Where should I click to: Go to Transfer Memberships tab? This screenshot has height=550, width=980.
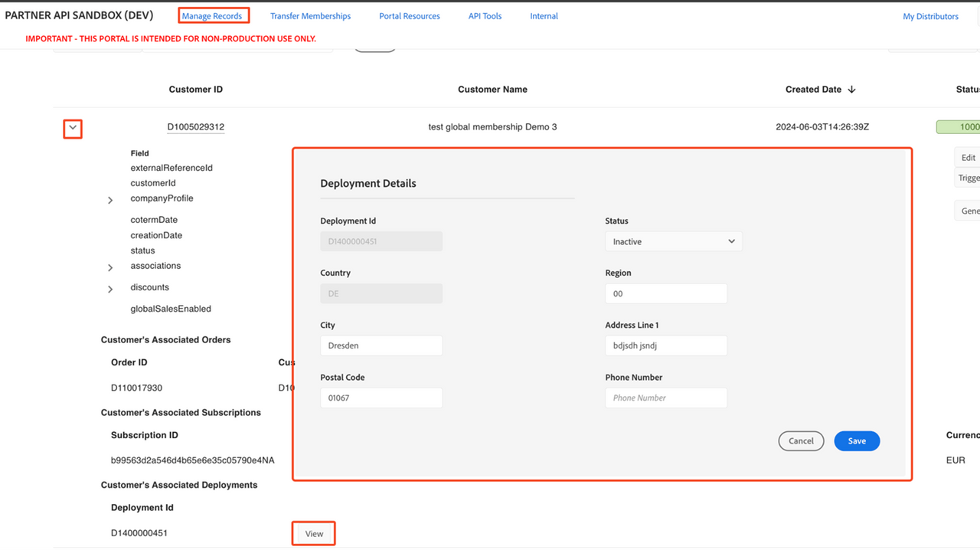pyautogui.click(x=310, y=16)
